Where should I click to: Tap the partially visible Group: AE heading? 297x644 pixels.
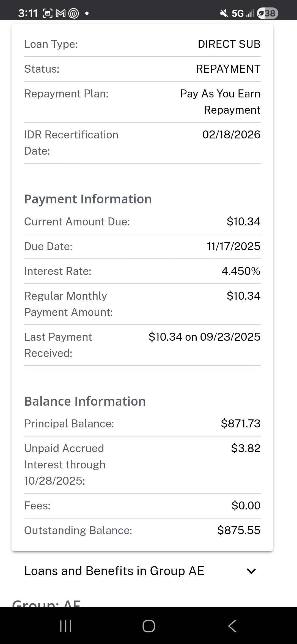click(x=46, y=603)
